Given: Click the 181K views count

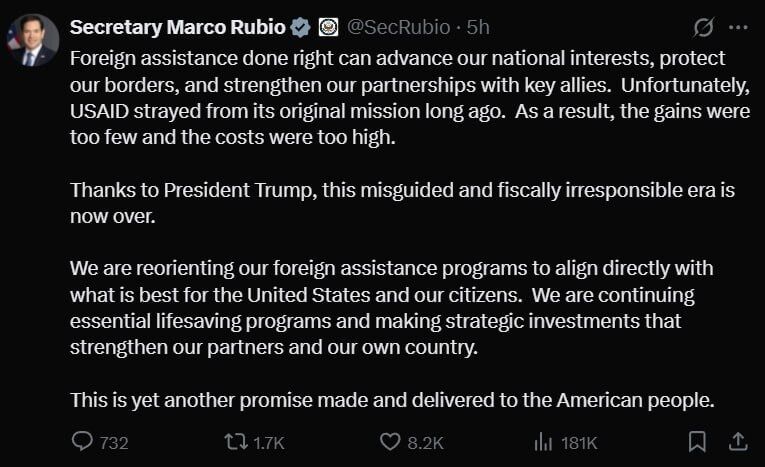Looking at the screenshot, I should click(x=579, y=442).
